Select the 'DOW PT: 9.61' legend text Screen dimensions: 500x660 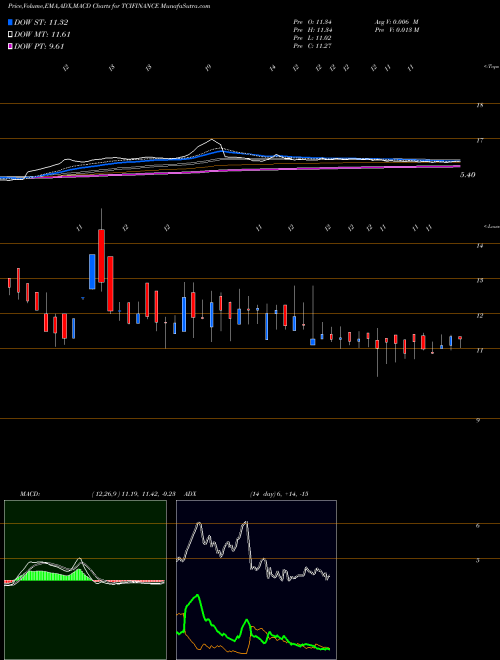click(x=39, y=46)
